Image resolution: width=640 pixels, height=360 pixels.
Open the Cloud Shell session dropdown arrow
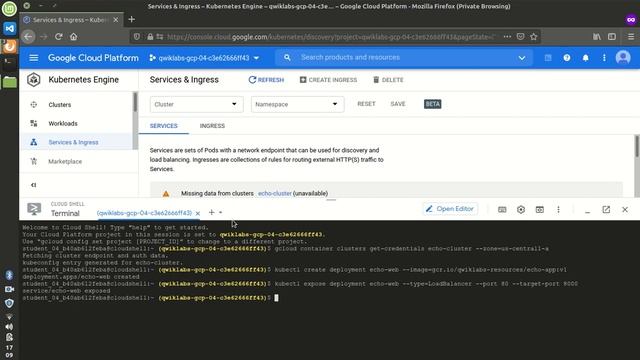[x=220, y=212]
